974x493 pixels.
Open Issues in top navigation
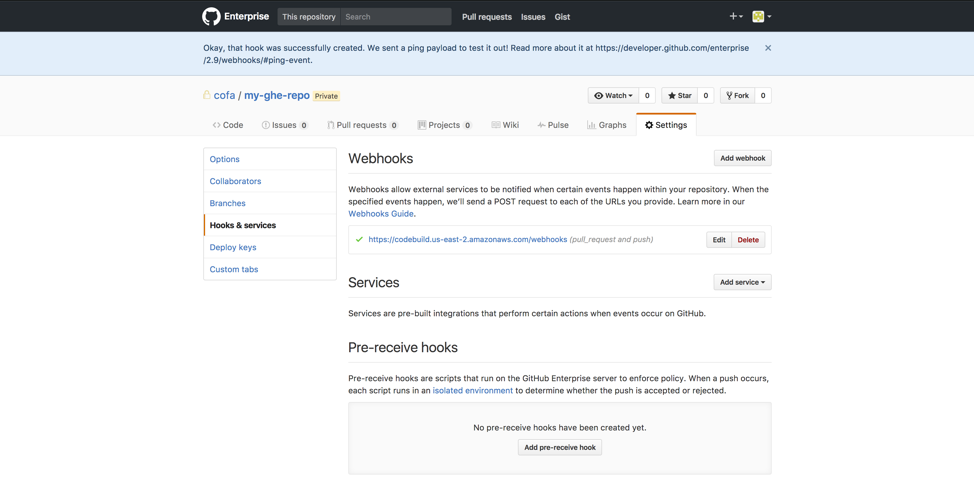pos(533,17)
